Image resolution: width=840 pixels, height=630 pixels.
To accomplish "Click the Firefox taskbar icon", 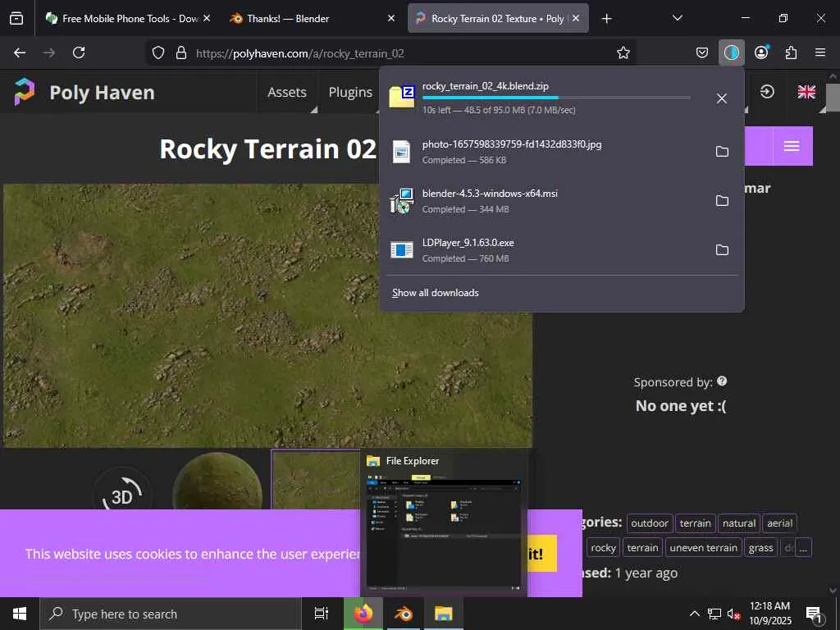I will [x=363, y=614].
